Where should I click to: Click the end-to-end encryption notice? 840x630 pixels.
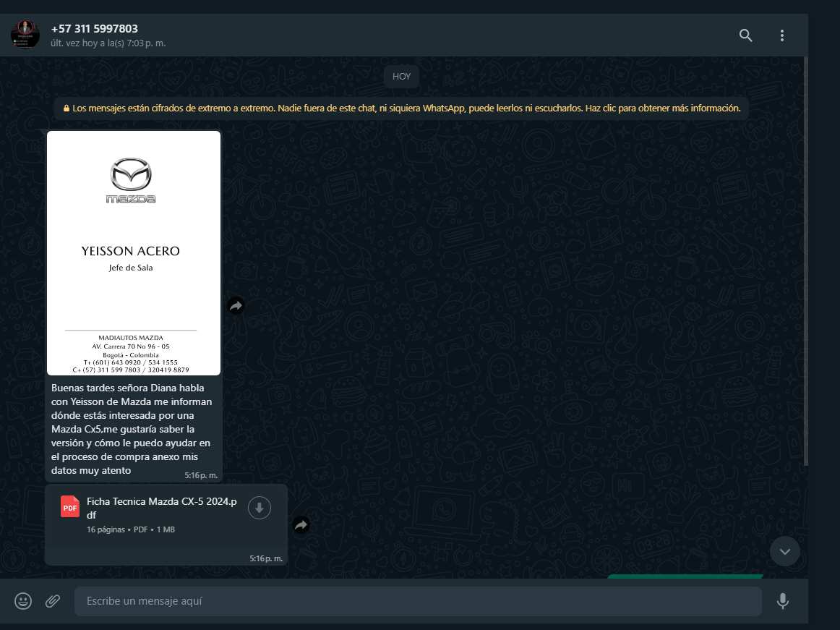401,108
